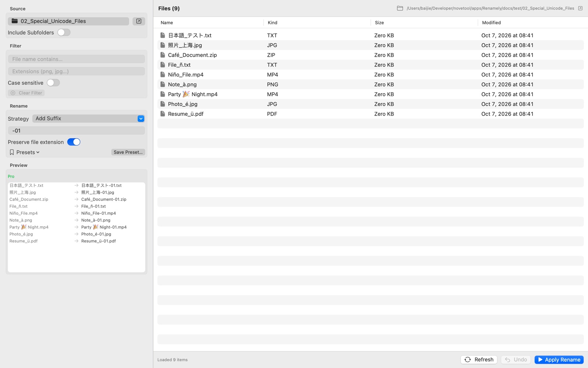The image size is (588, 368).
Task: Click the suffix text field containing -01
Action: tap(76, 131)
